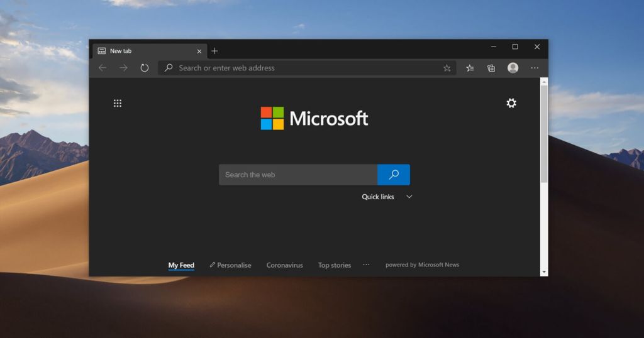Open the Collections icon in toolbar

click(491, 68)
